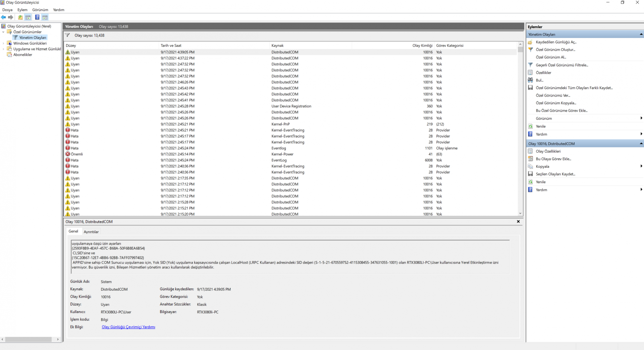Expand the Windows Günlükleri tree node
This screenshot has width=644, height=350.
[3, 43]
